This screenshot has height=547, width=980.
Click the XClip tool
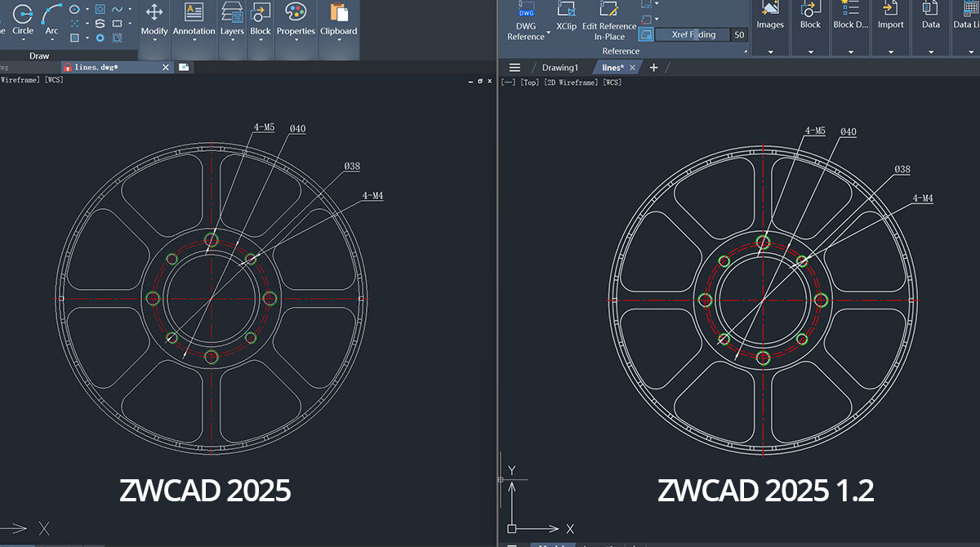pyautogui.click(x=566, y=15)
